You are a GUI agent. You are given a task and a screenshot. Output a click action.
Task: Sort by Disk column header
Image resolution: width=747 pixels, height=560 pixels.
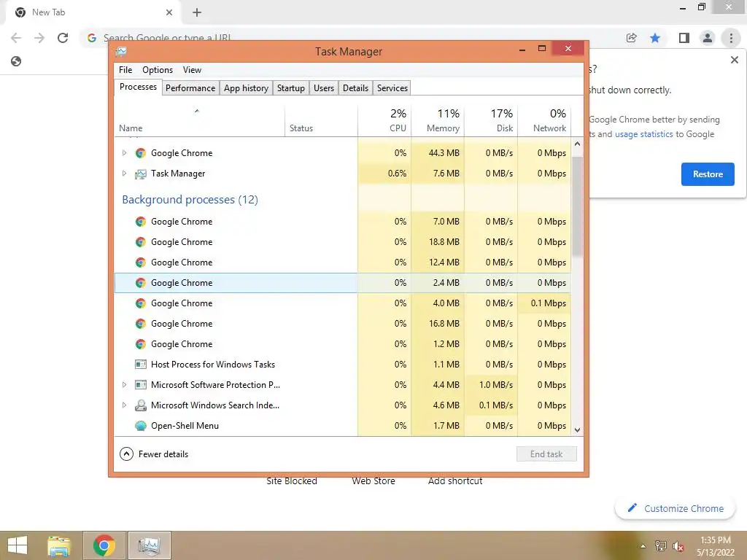(x=491, y=121)
